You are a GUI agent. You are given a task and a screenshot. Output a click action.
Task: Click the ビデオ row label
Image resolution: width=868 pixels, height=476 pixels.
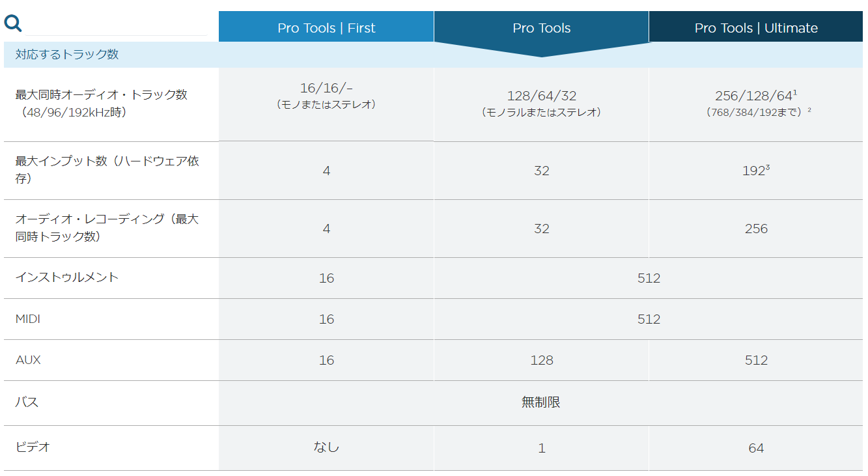[x=33, y=447]
